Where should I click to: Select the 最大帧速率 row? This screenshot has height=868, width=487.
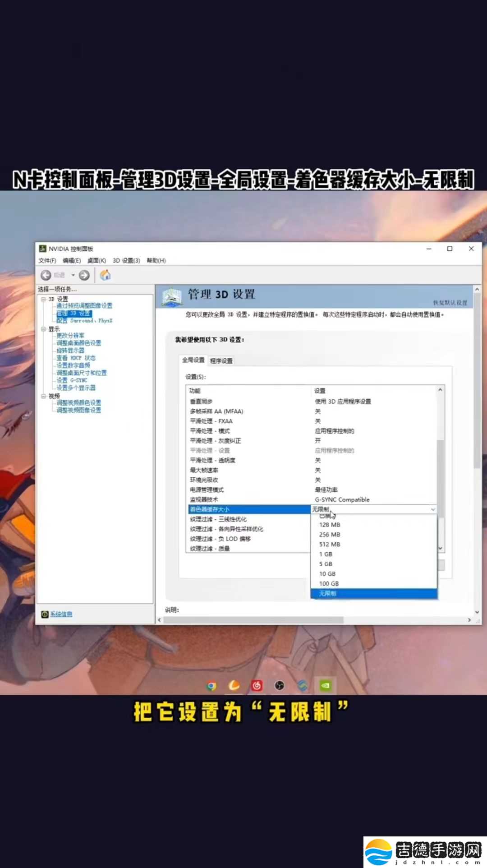pos(311,471)
